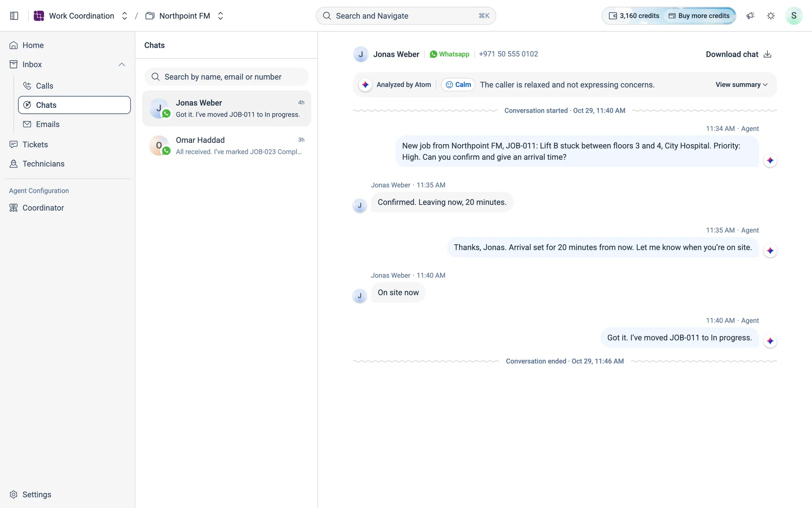Click the Jonas Weber header avatar
Viewport: 812px width, 508px height.
[361, 54]
